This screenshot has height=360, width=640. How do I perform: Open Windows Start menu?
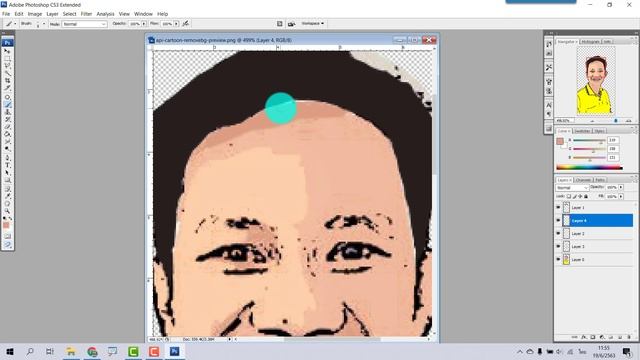(x=10, y=351)
